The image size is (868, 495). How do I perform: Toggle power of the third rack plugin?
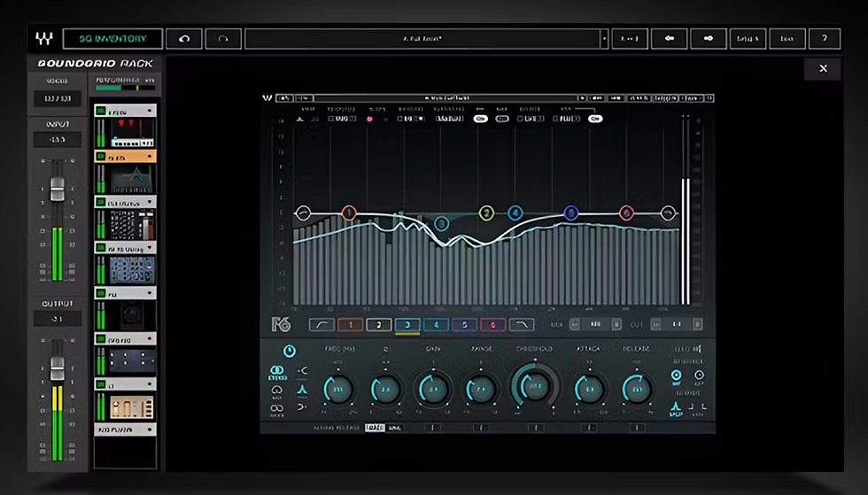click(x=101, y=202)
